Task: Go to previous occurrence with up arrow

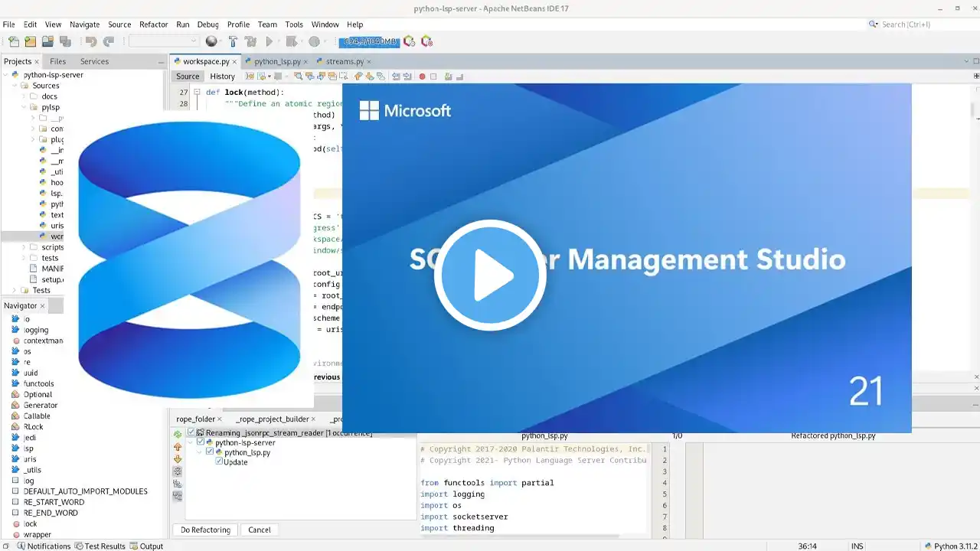Action: pos(178,446)
